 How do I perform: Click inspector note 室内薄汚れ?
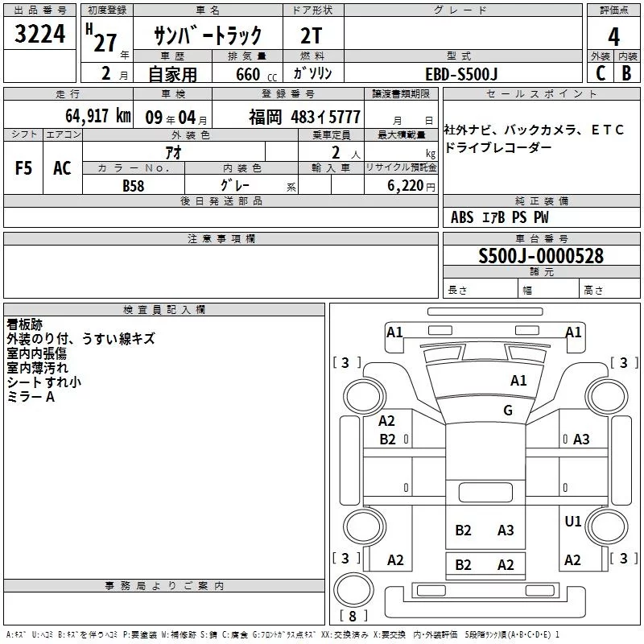tap(37, 368)
